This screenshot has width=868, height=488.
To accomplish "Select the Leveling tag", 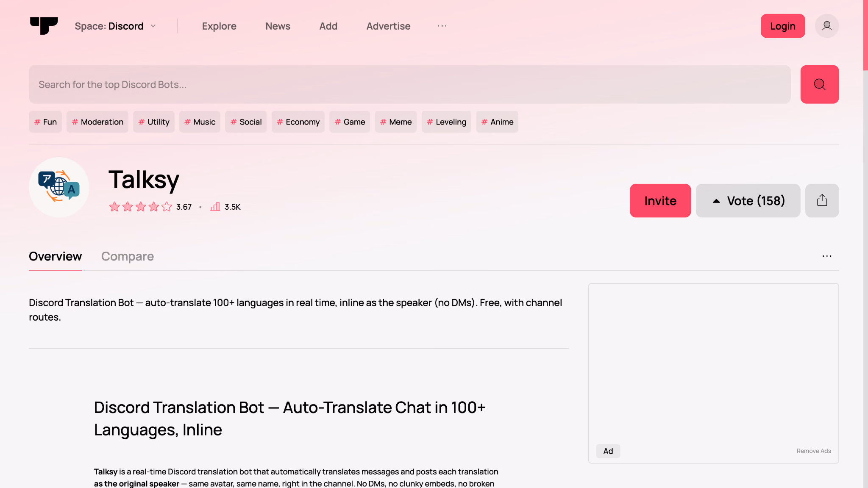I will click(x=446, y=122).
